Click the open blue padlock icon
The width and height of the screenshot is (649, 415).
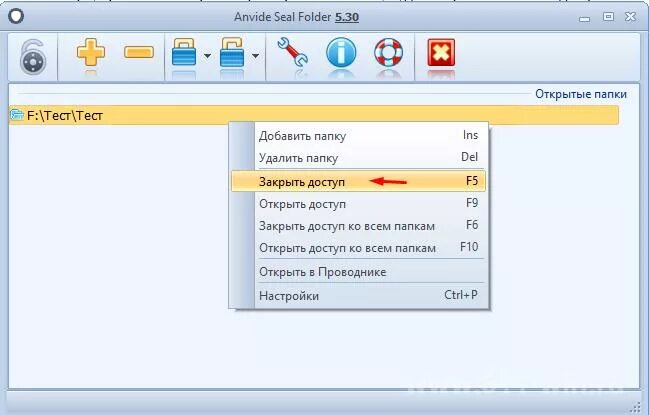(x=232, y=53)
